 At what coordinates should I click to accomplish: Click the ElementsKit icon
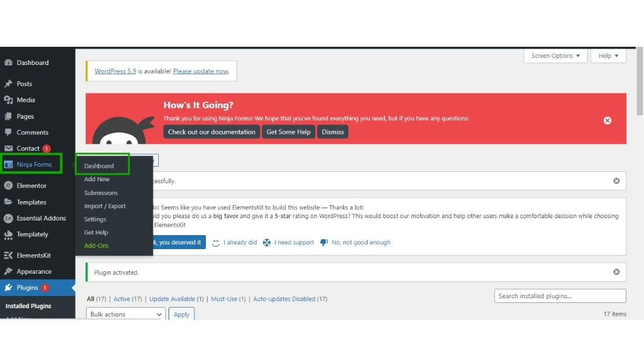[x=8, y=256]
